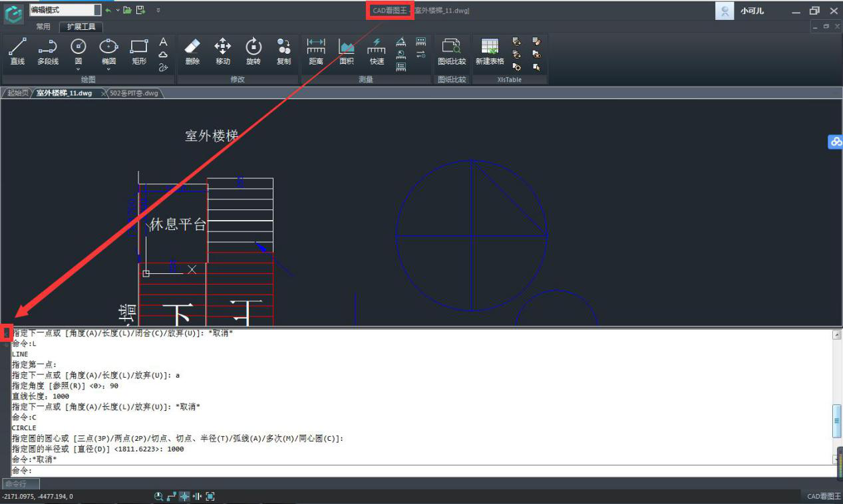Expand the 椭圆 ellipse tool options arrow

tap(108, 68)
